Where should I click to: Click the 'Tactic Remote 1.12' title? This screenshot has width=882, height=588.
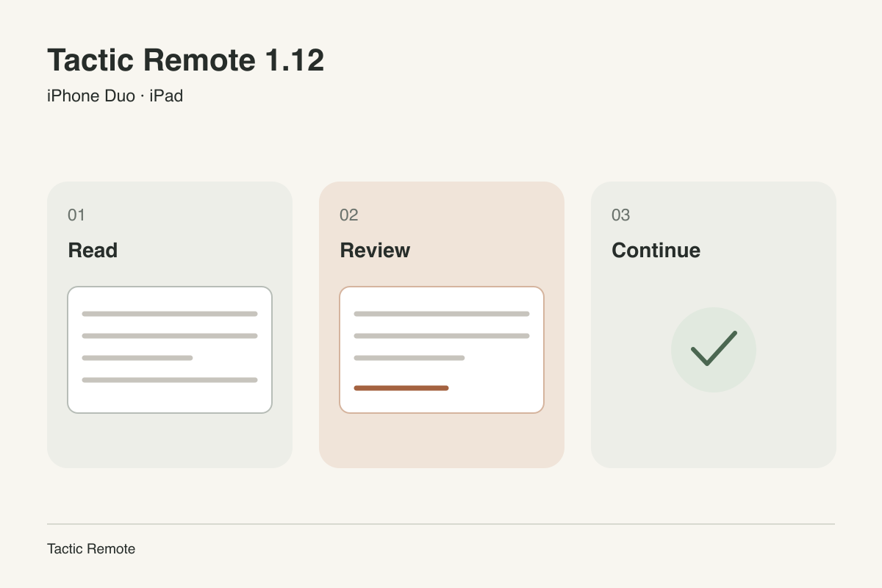[185, 60]
